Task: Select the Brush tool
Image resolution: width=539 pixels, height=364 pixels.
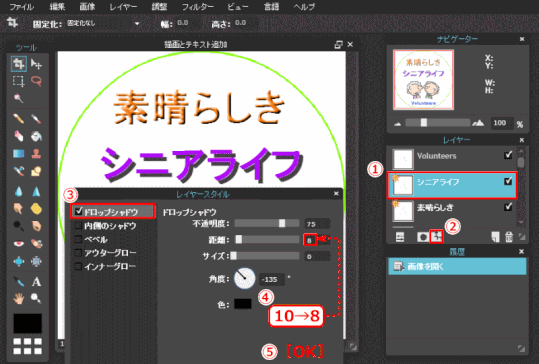Action: click(36, 119)
